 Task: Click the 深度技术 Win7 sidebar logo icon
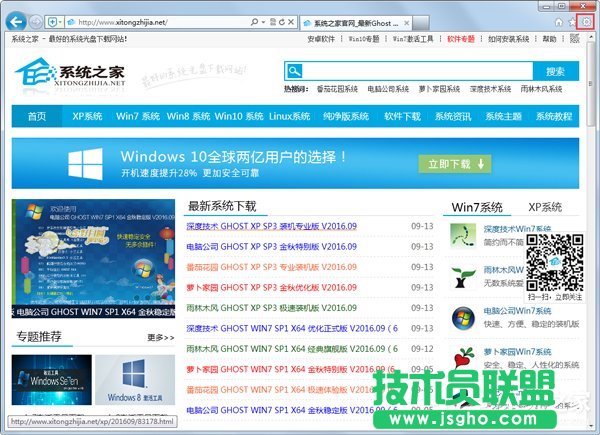pyautogui.click(x=463, y=235)
